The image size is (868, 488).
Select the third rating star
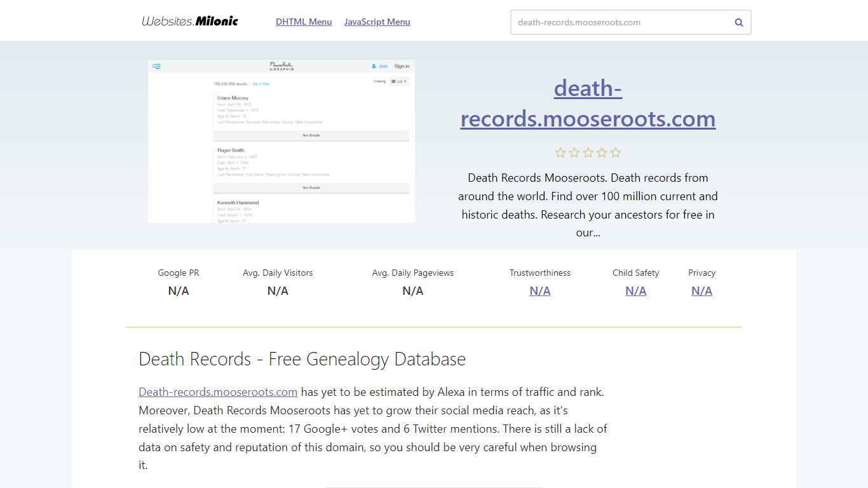588,152
